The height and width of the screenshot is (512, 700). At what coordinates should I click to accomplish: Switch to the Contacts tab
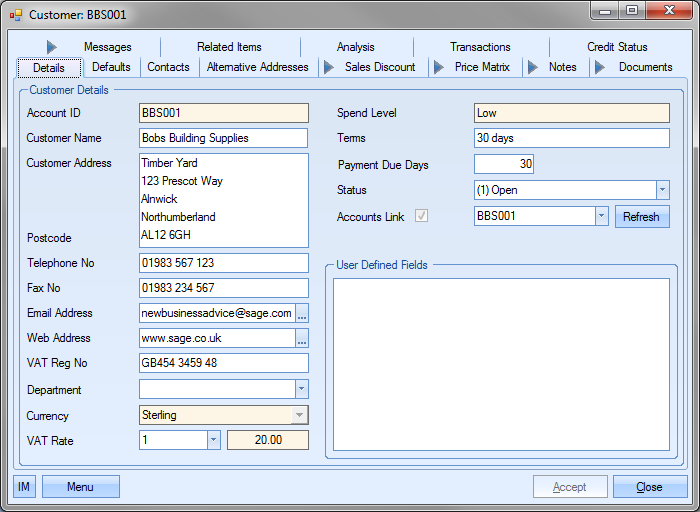tap(168, 67)
